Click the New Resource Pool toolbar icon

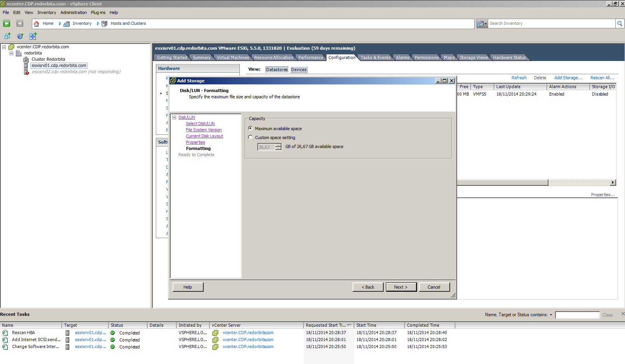[x=20, y=36]
